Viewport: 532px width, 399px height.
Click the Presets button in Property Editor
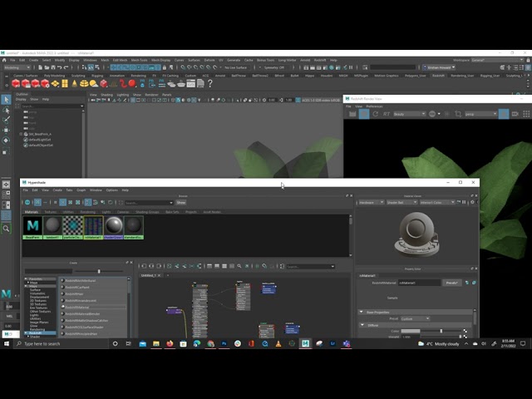click(451, 283)
